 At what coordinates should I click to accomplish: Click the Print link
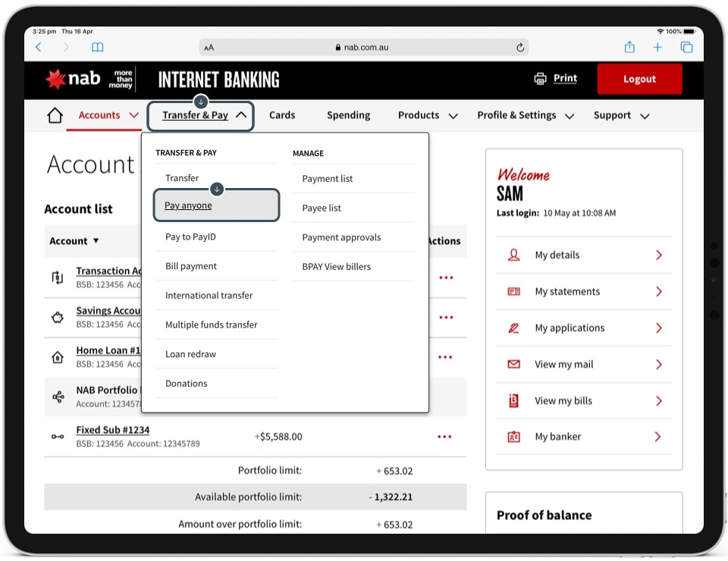pyautogui.click(x=565, y=78)
